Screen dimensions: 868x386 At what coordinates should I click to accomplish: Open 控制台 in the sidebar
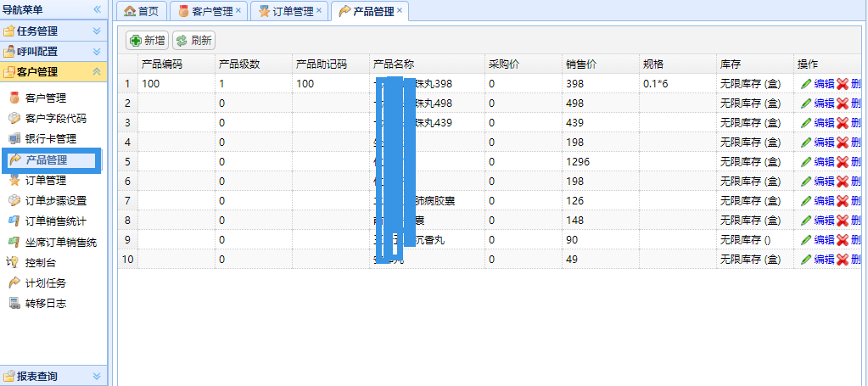[41, 262]
